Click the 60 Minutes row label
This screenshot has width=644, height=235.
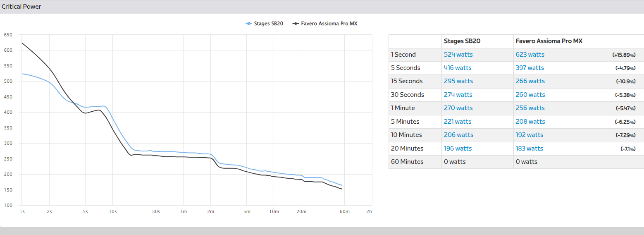point(407,162)
